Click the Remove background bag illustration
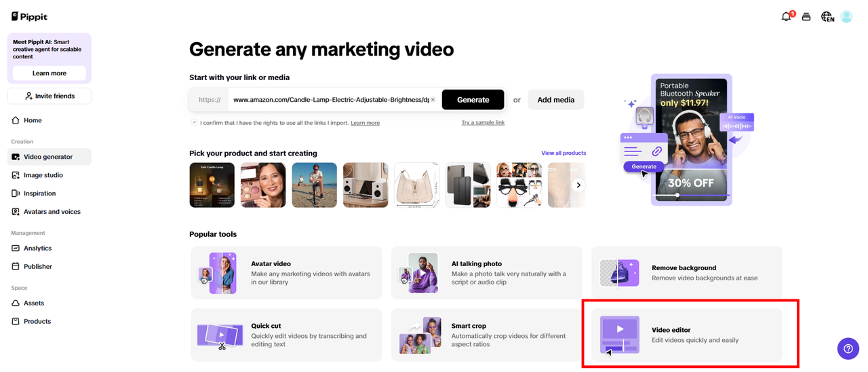This screenshot has height=372, width=868. click(619, 273)
